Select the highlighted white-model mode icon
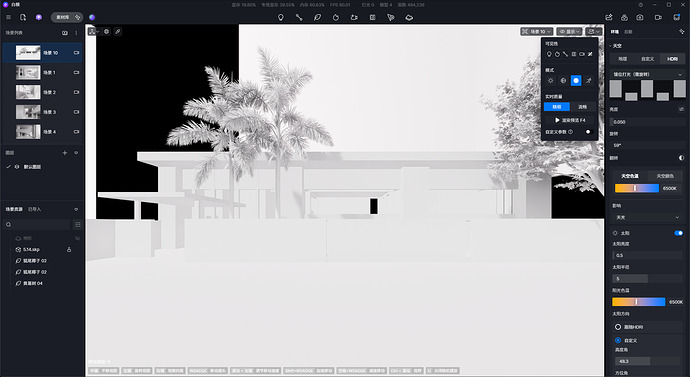Viewport: 690px width, 377px height. [x=576, y=81]
